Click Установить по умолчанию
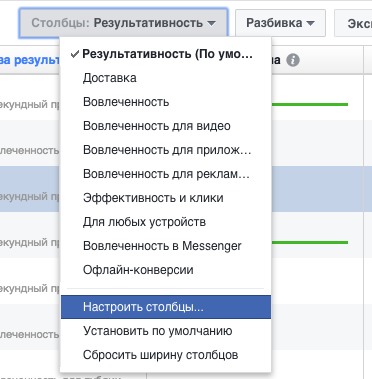This screenshot has width=372, height=379. pyautogui.click(x=166, y=331)
